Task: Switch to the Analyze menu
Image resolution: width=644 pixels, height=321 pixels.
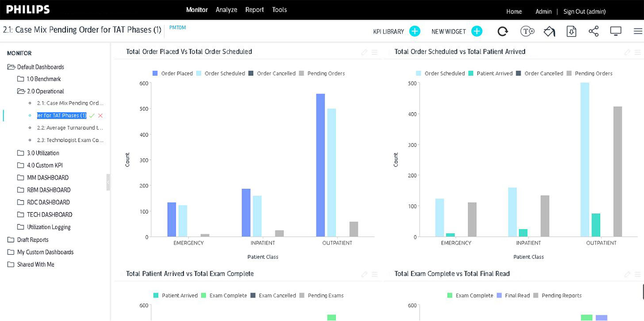Action: pyautogui.click(x=226, y=9)
